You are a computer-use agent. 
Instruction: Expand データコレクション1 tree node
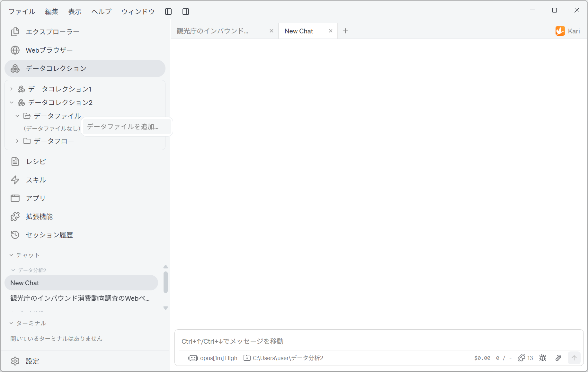(x=12, y=89)
